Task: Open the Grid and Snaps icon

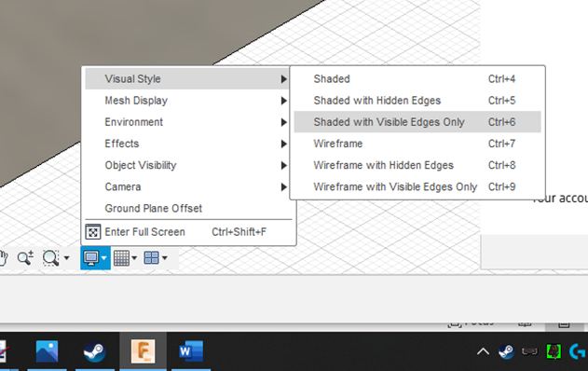Action: [121, 258]
